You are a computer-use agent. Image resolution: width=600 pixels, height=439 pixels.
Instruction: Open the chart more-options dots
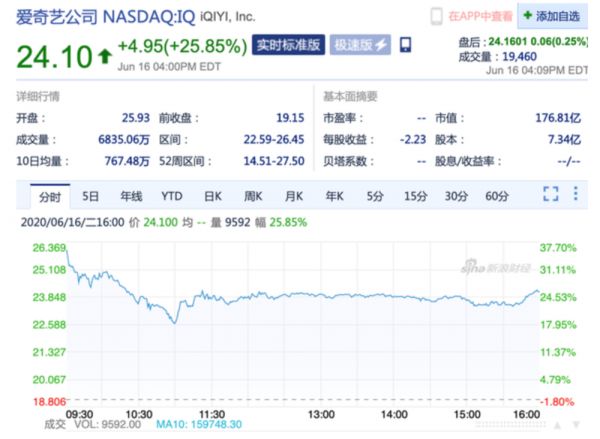[x=578, y=193]
